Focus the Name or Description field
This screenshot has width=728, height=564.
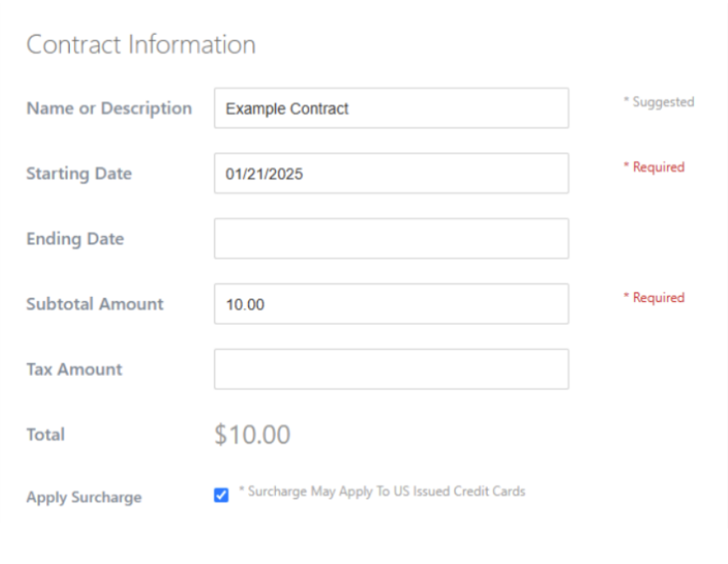tap(391, 108)
